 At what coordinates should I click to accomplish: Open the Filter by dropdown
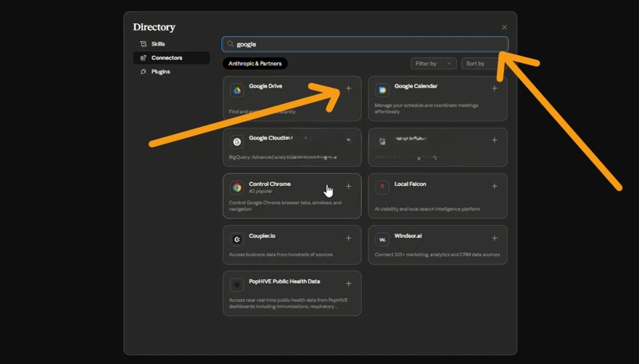433,64
